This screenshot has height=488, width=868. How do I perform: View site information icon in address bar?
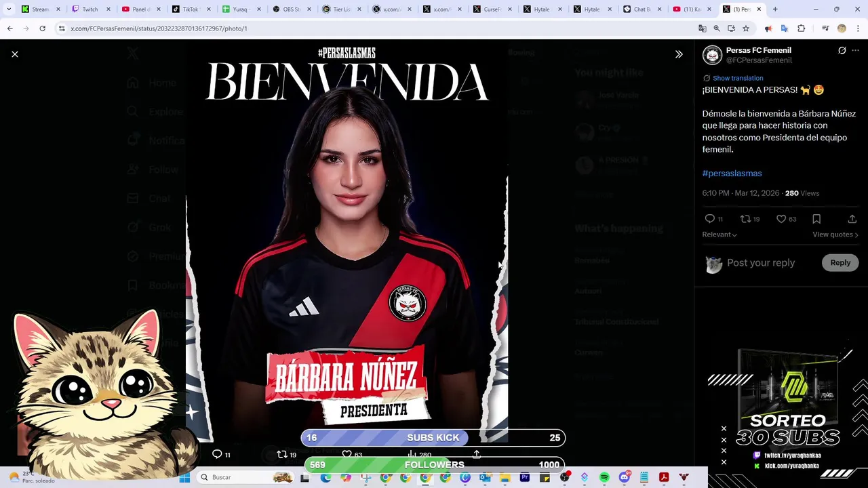click(62, 28)
